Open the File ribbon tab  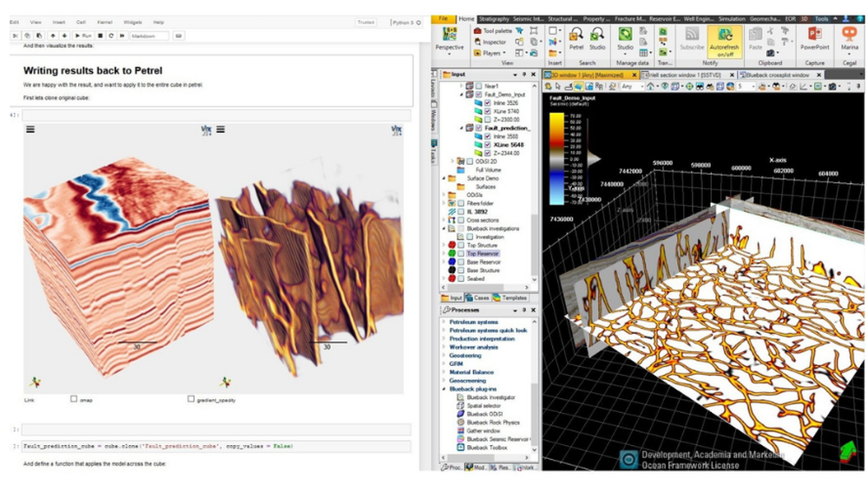pos(444,19)
